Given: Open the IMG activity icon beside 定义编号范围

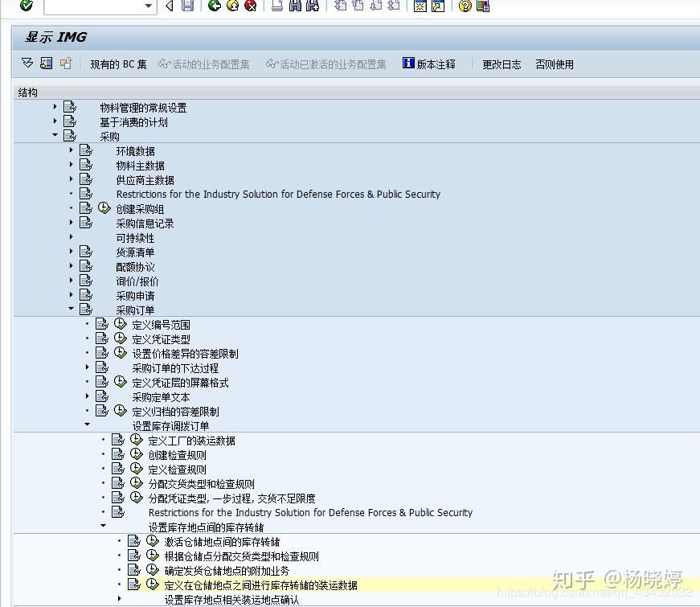Looking at the screenshot, I should click(x=120, y=324).
